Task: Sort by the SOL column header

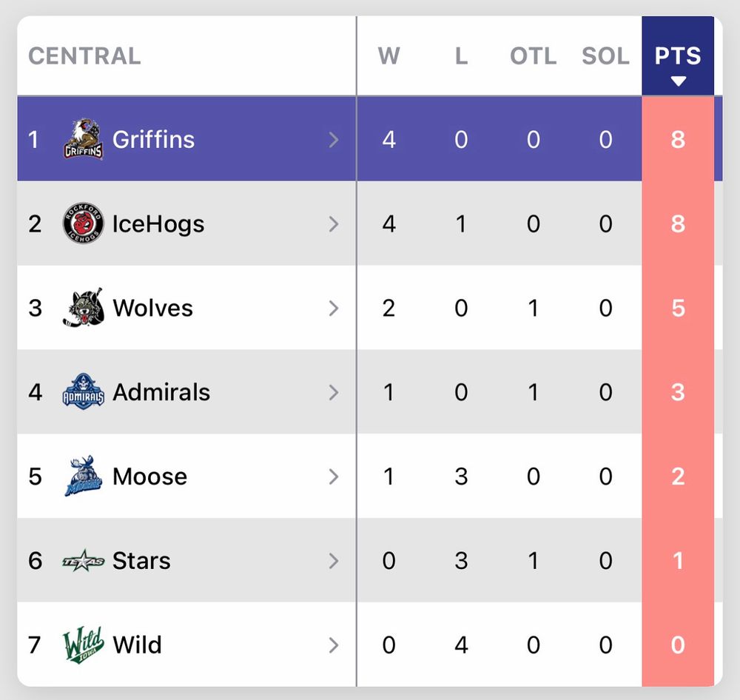Action: click(605, 56)
